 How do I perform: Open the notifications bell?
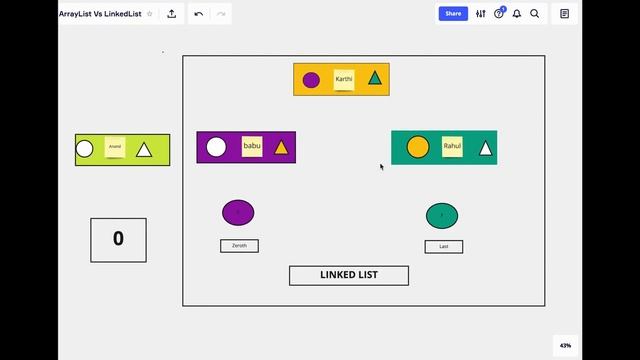click(x=517, y=14)
